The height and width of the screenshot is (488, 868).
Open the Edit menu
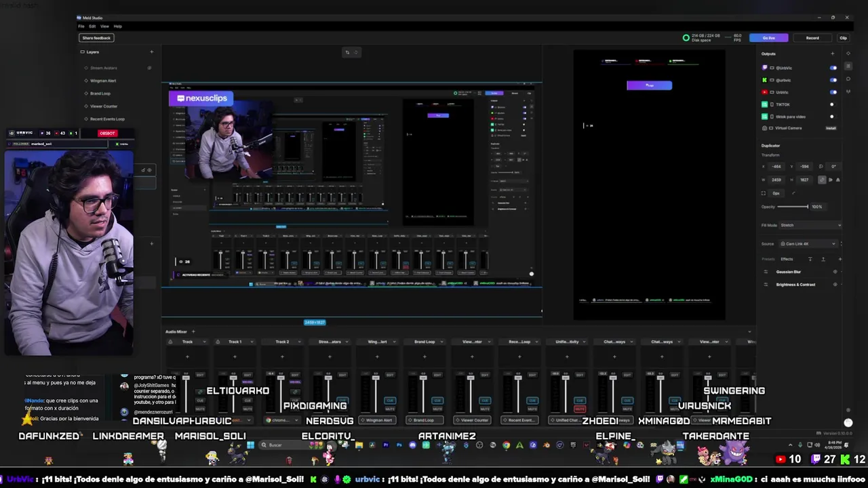click(x=92, y=26)
